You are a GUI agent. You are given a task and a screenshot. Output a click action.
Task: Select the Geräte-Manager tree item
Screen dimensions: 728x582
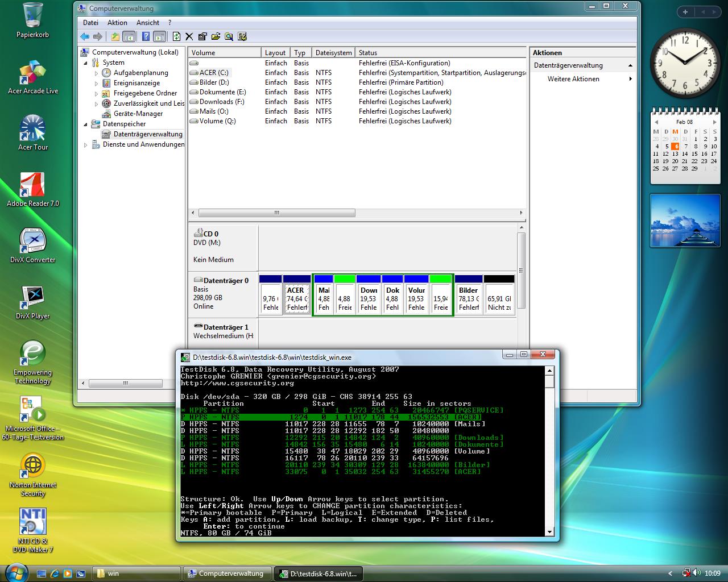[x=138, y=114]
